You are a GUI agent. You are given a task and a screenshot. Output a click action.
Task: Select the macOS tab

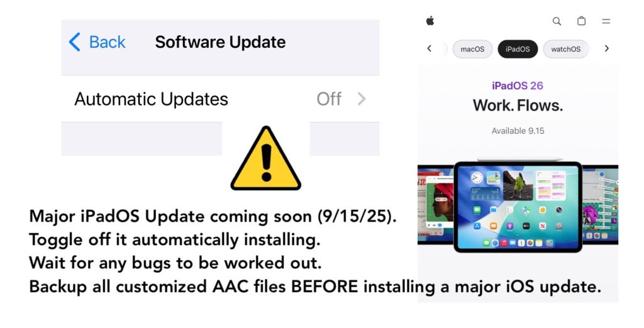(x=472, y=49)
